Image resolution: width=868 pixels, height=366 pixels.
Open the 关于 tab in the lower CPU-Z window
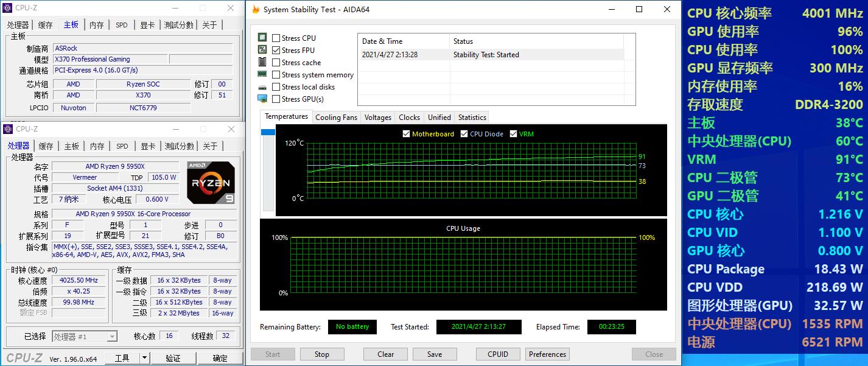click(x=210, y=146)
